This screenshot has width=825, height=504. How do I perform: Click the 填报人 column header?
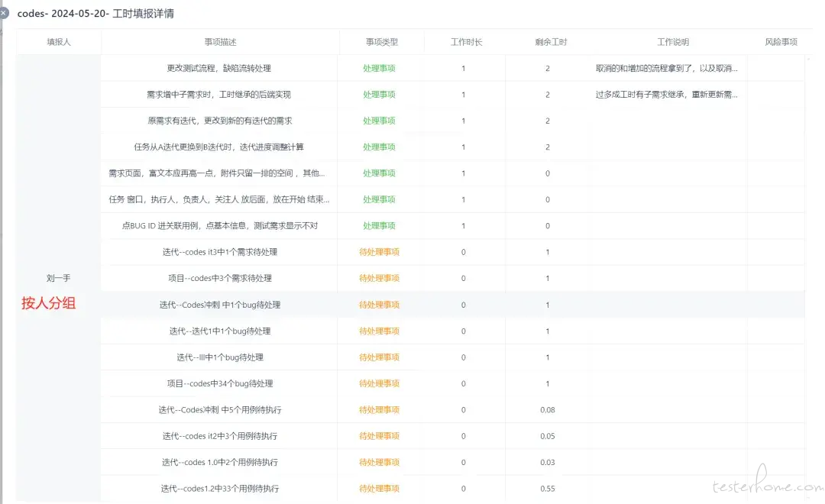[58, 42]
